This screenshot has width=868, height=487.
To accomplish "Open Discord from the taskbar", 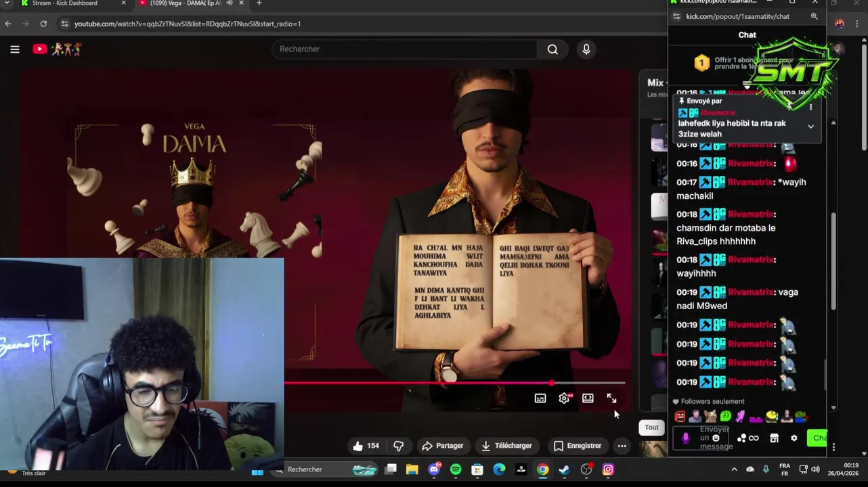I will point(434,470).
